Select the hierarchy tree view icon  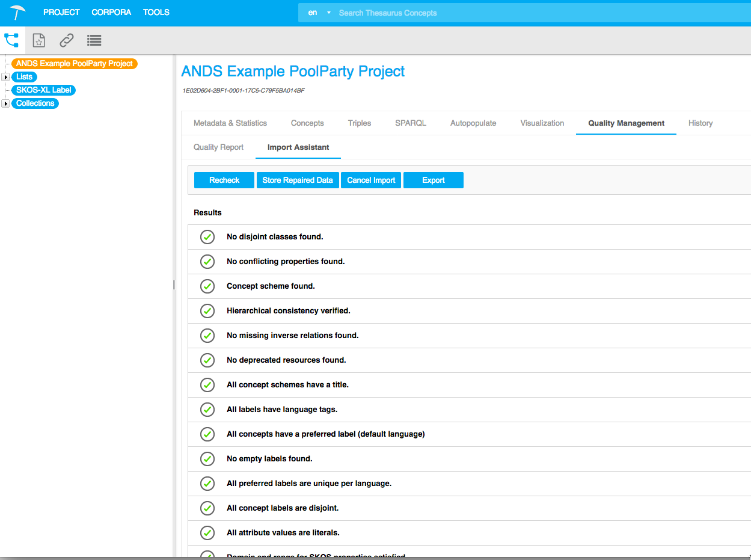(11, 40)
